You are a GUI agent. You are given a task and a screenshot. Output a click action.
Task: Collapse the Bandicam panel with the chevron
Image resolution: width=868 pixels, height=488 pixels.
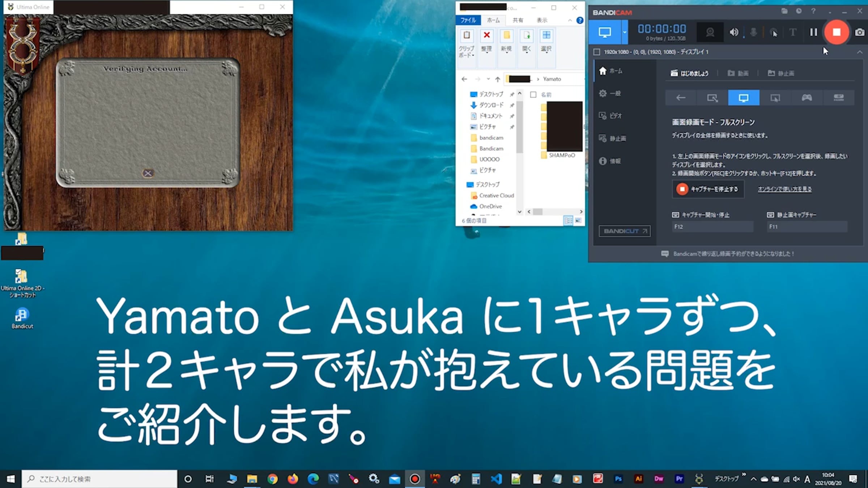pos(860,52)
